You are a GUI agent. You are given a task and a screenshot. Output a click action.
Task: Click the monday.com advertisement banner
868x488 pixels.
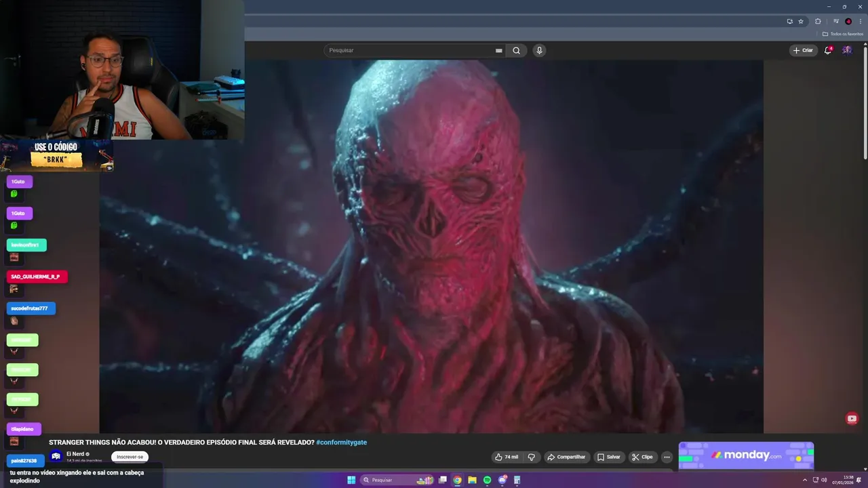pyautogui.click(x=746, y=455)
